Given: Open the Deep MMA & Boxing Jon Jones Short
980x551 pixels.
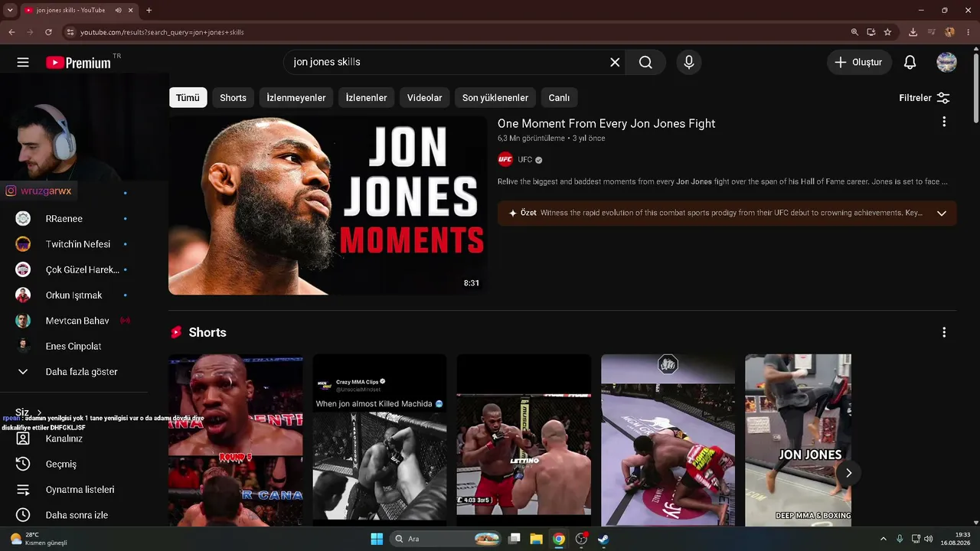Looking at the screenshot, I should tap(798, 440).
